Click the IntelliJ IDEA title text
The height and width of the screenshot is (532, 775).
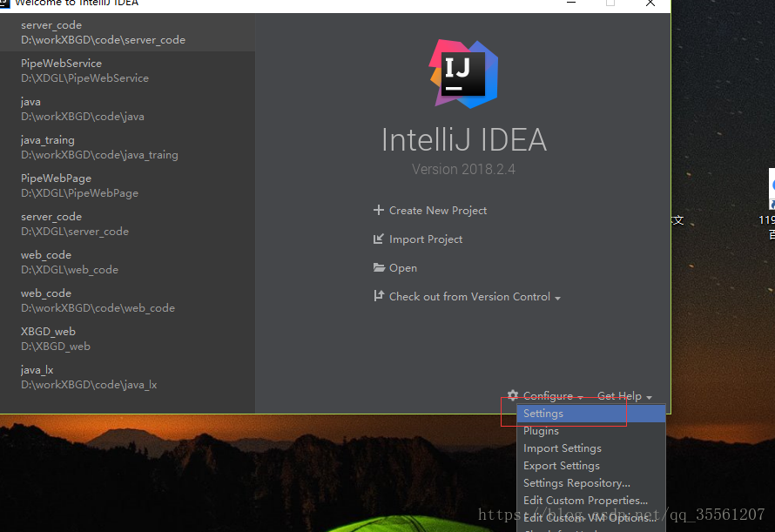[x=463, y=140]
